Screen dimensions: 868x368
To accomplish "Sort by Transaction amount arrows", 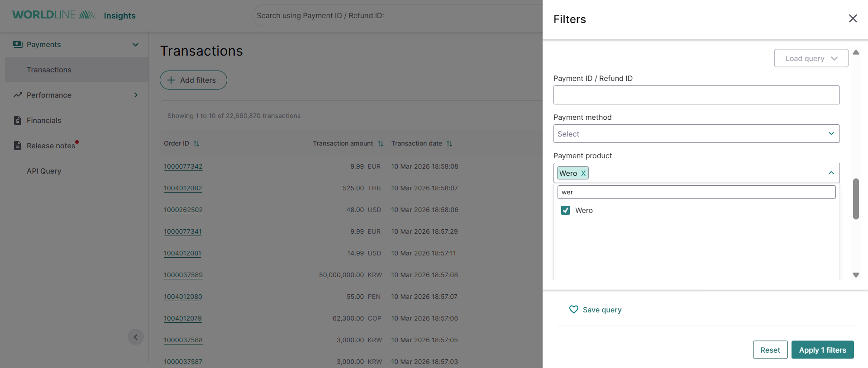I will (x=381, y=144).
